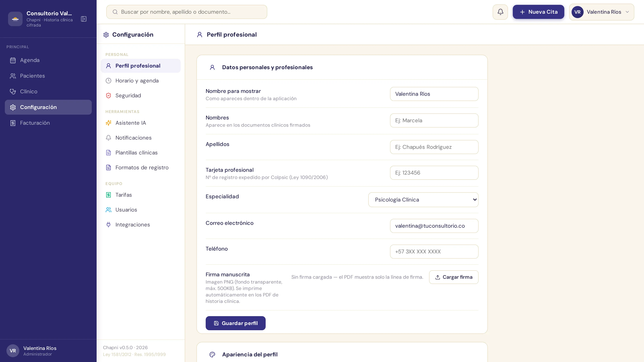Image resolution: width=644 pixels, height=362 pixels.
Task: Go to Agenda in the main sidebar
Action: [x=48, y=60]
